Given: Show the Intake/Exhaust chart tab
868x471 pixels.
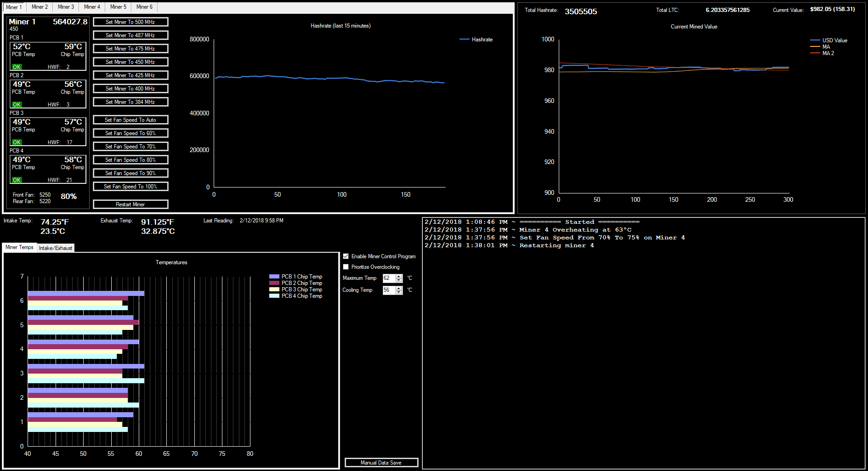Looking at the screenshot, I should (56, 248).
